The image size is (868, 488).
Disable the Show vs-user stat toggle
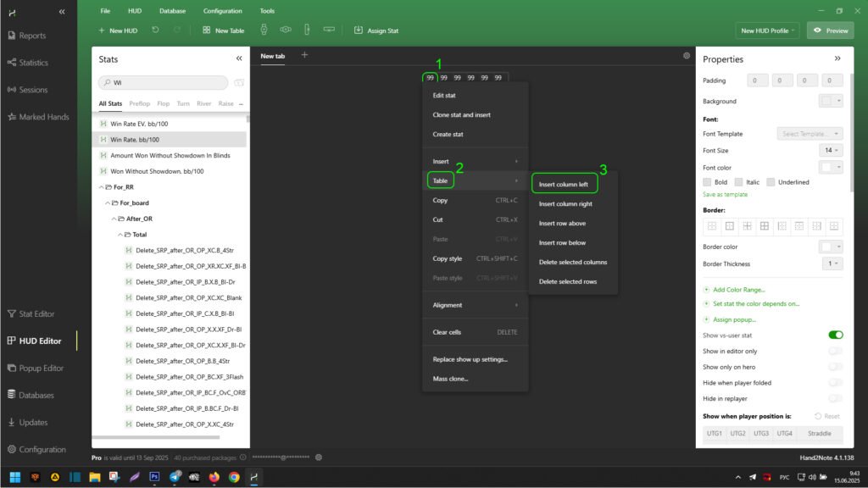tap(835, 335)
